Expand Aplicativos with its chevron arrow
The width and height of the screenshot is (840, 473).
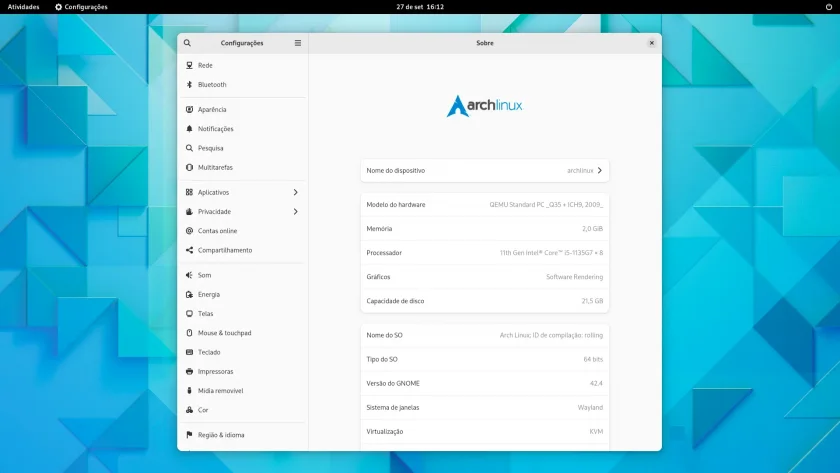click(295, 192)
